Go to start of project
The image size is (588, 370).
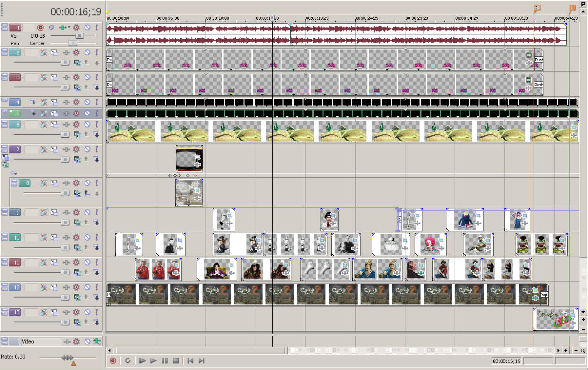click(x=190, y=361)
